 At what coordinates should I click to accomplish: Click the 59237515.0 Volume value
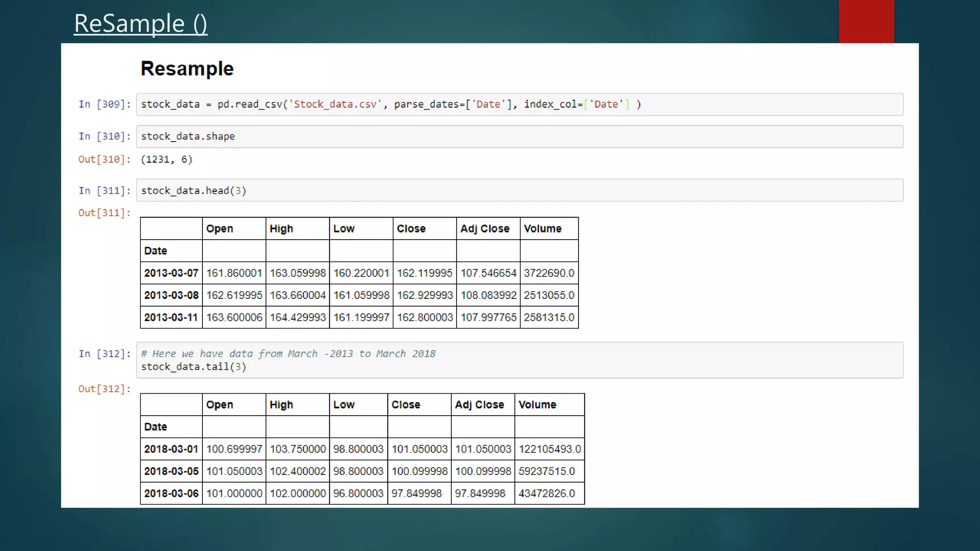(547, 471)
